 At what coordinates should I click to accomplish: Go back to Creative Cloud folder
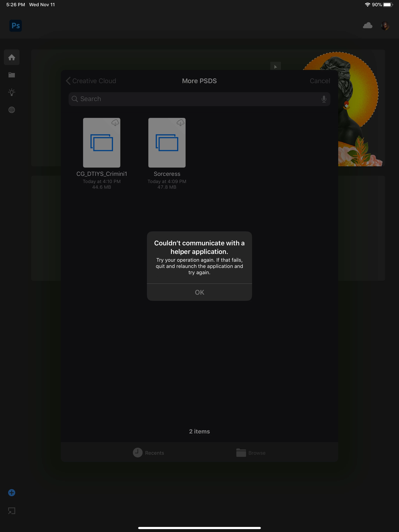coord(91,81)
